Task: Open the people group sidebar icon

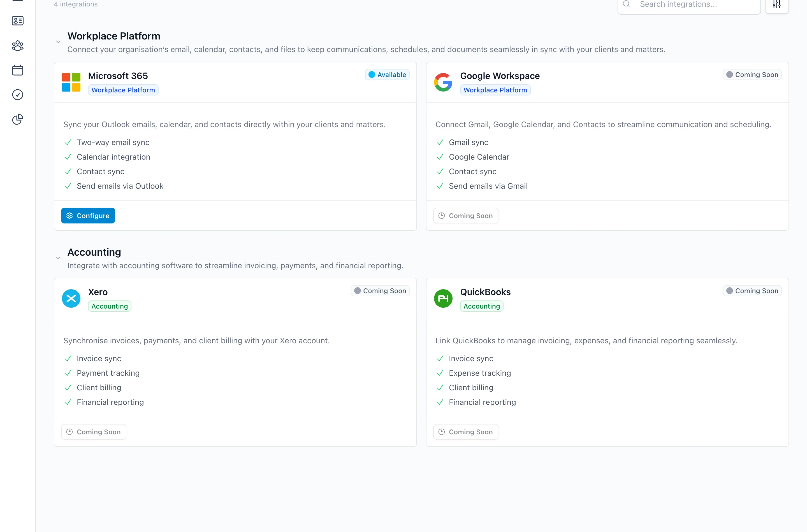Action: point(18,45)
